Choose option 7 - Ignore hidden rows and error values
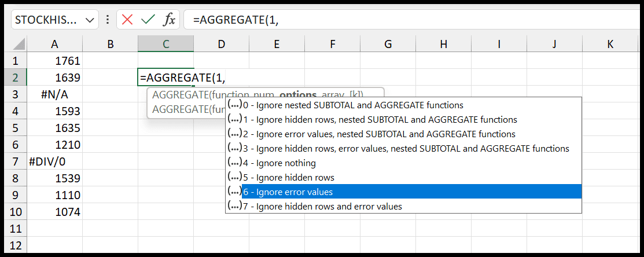Viewport: 644px width, 257px height. coord(403,206)
